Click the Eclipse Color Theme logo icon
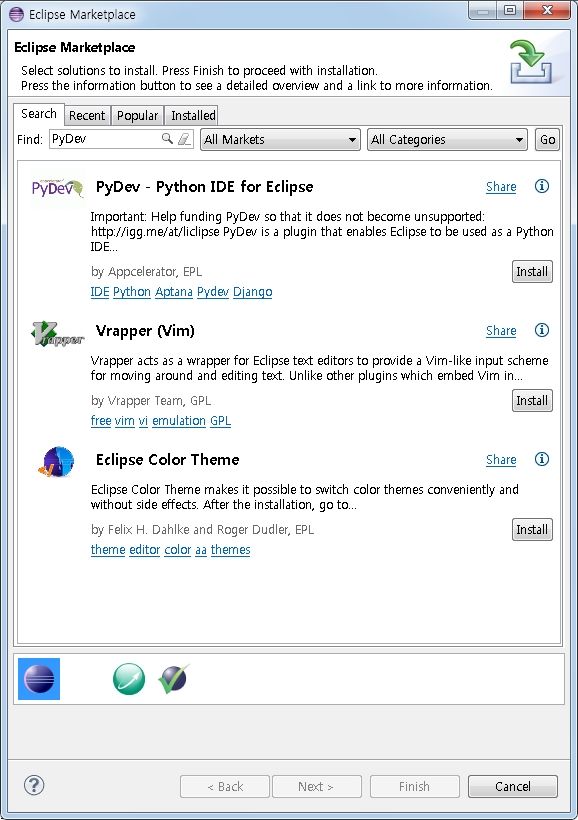Viewport: 578px width, 820px height. [x=57, y=462]
